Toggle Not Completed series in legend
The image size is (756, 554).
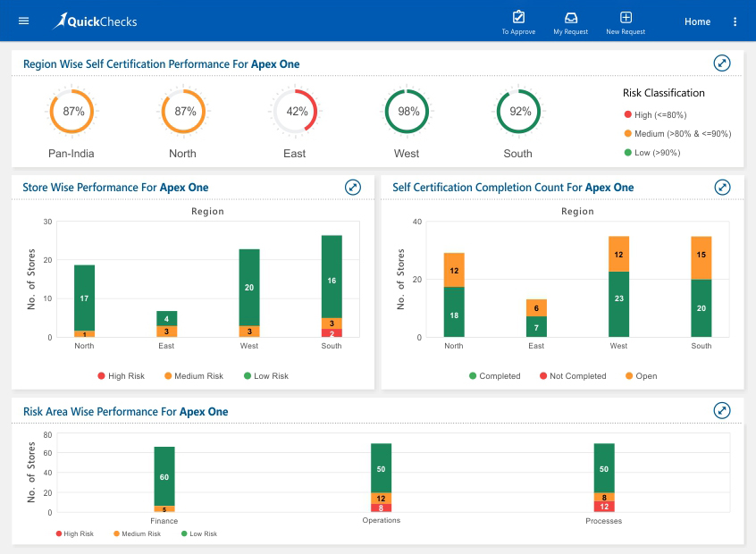(x=573, y=376)
